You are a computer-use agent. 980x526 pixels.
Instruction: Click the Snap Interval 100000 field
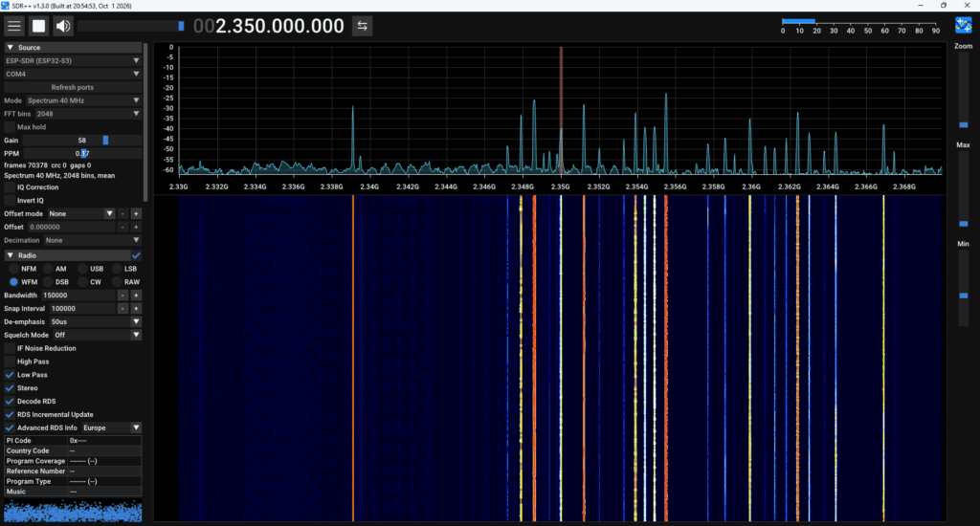click(x=82, y=309)
